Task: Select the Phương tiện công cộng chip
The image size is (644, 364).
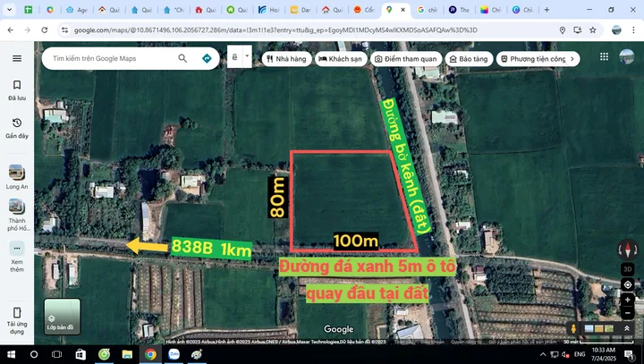Action: [x=534, y=59]
